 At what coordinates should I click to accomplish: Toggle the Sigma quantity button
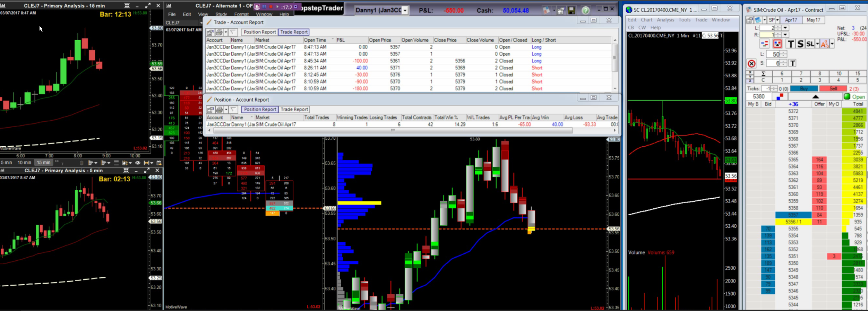(x=763, y=74)
